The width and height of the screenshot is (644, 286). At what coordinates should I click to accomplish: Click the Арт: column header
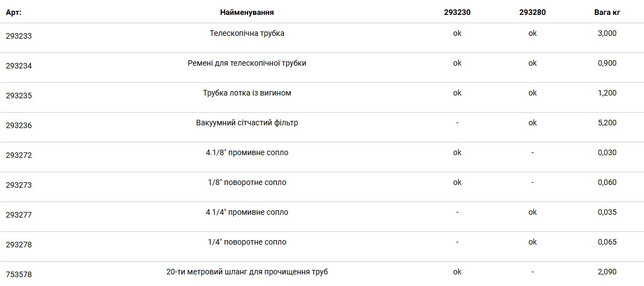14,12
